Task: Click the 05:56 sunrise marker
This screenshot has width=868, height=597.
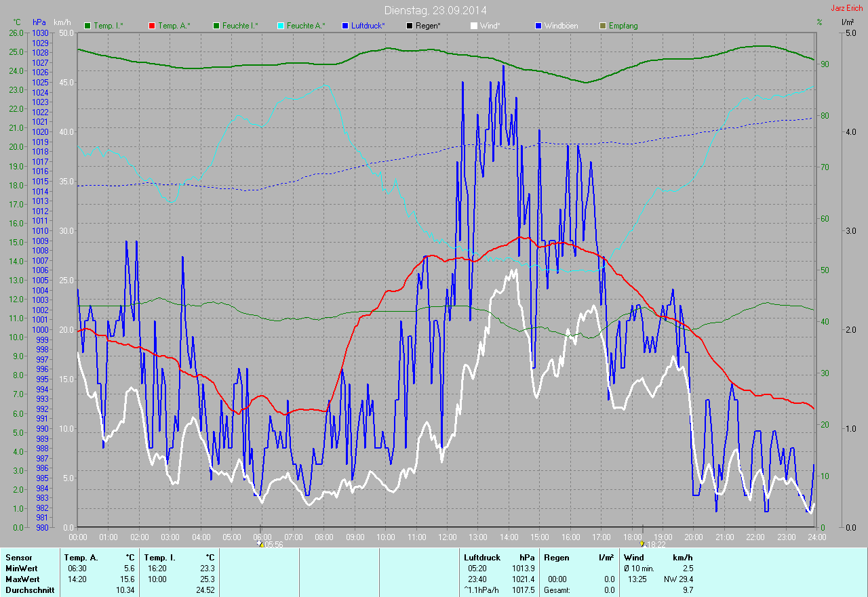Action: pos(261,543)
